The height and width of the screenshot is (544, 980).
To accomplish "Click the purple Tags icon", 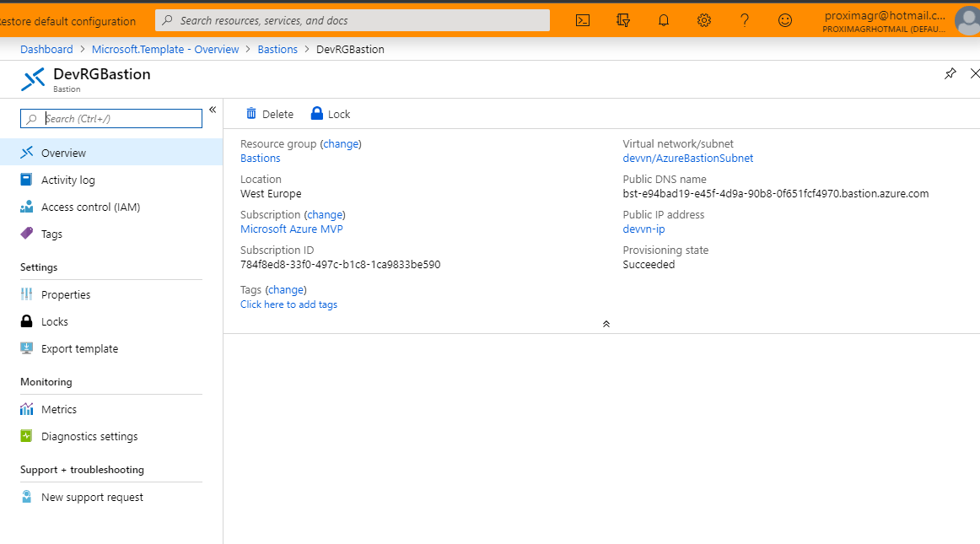I will pyautogui.click(x=26, y=234).
